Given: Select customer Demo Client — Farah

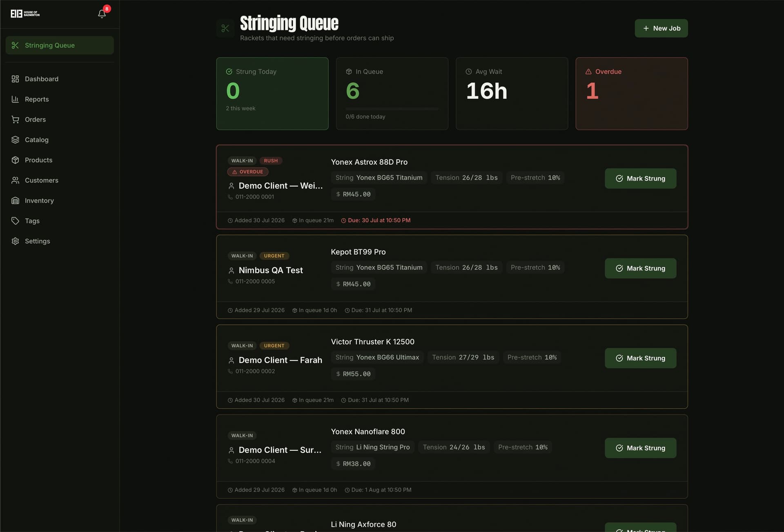Looking at the screenshot, I should [x=280, y=360].
